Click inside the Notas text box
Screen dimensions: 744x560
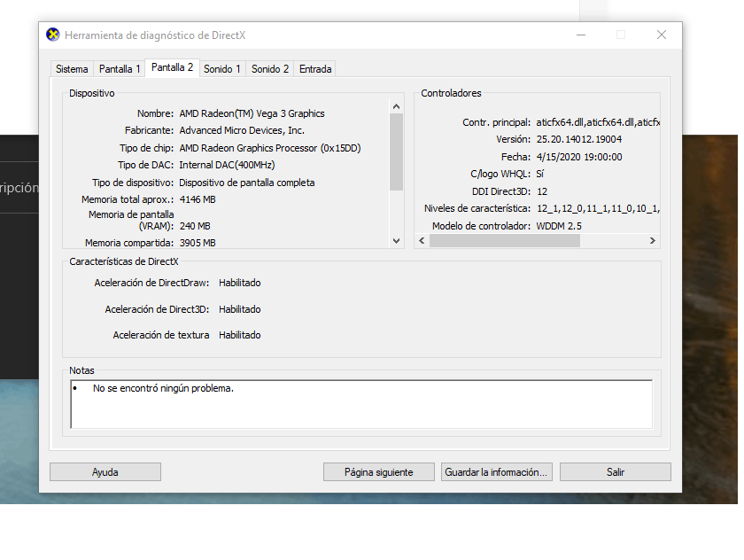pos(361,404)
